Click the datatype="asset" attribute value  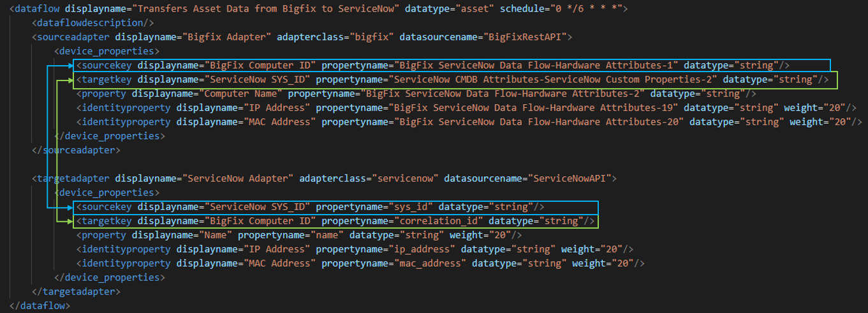473,9
